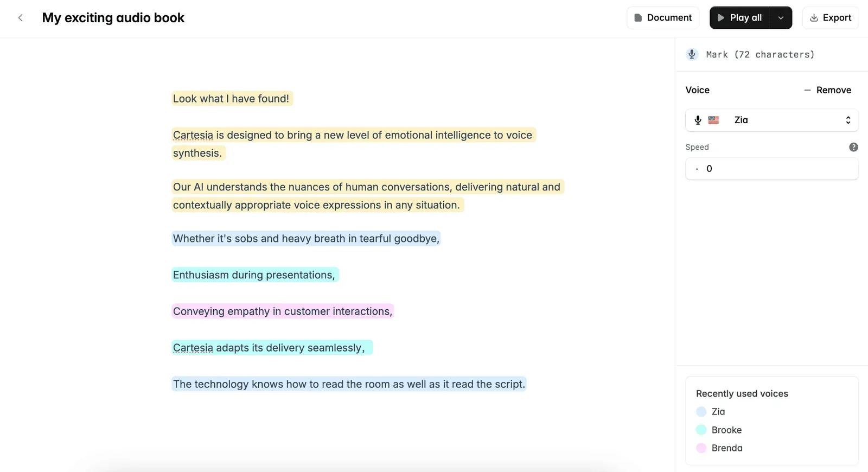
Task: Click the back arrow icon
Action: (x=21, y=18)
